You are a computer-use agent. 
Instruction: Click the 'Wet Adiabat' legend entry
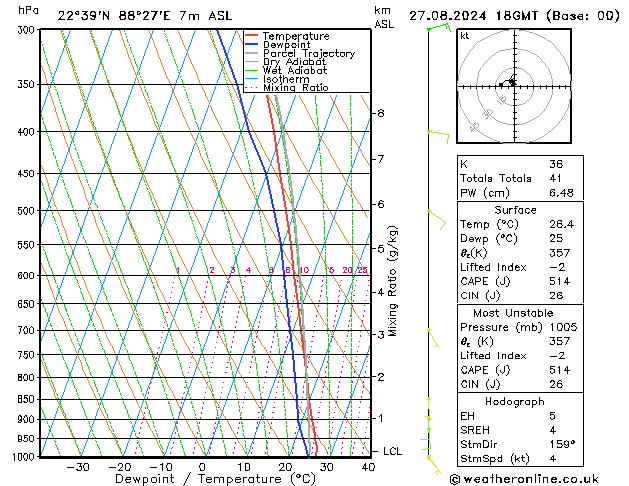pos(295,71)
